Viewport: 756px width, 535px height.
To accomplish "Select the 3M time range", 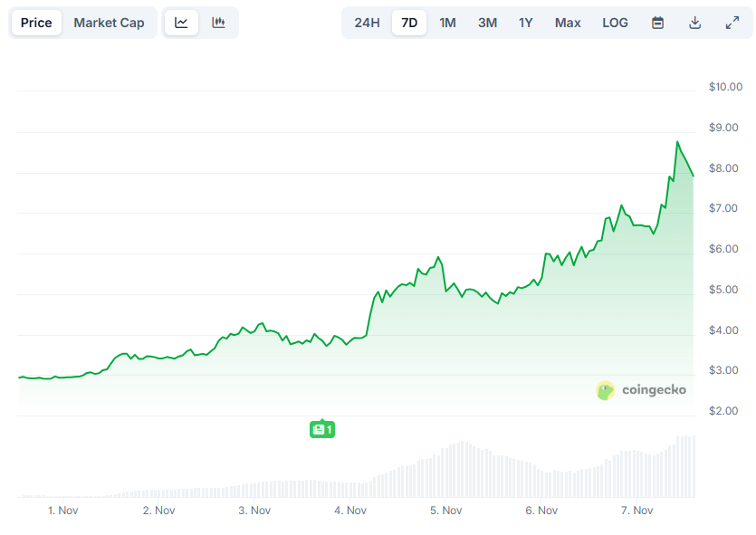I will pyautogui.click(x=486, y=23).
